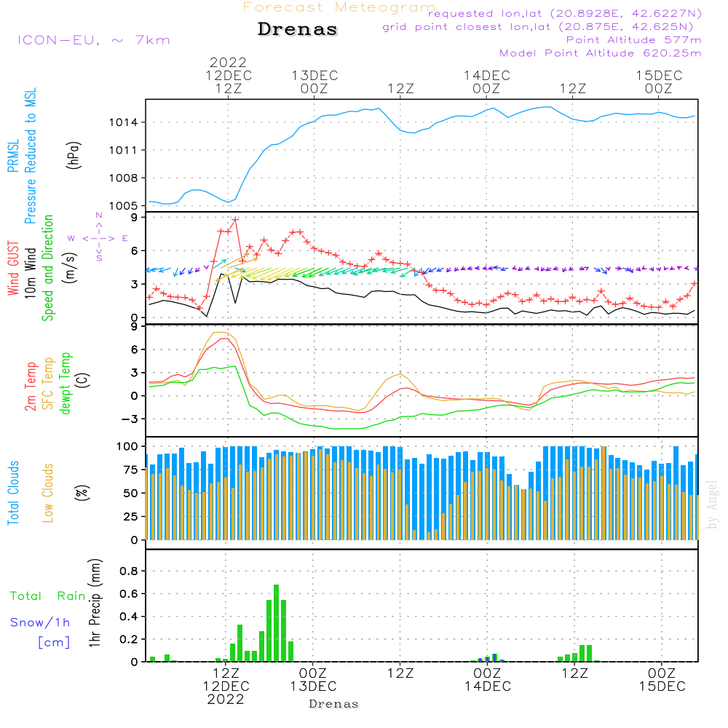Click the bottom axis label '12Z 12DEC 2022'
This screenshot has width=728, height=728.
[226, 687]
